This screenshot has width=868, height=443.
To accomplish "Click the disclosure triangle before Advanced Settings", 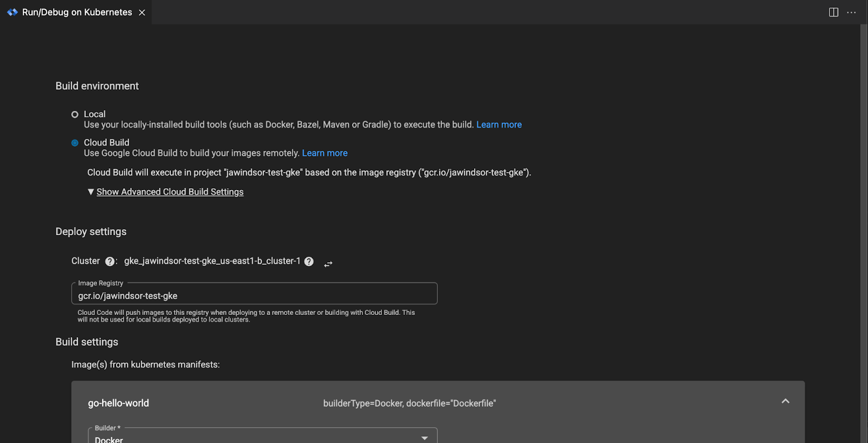I will (91, 192).
